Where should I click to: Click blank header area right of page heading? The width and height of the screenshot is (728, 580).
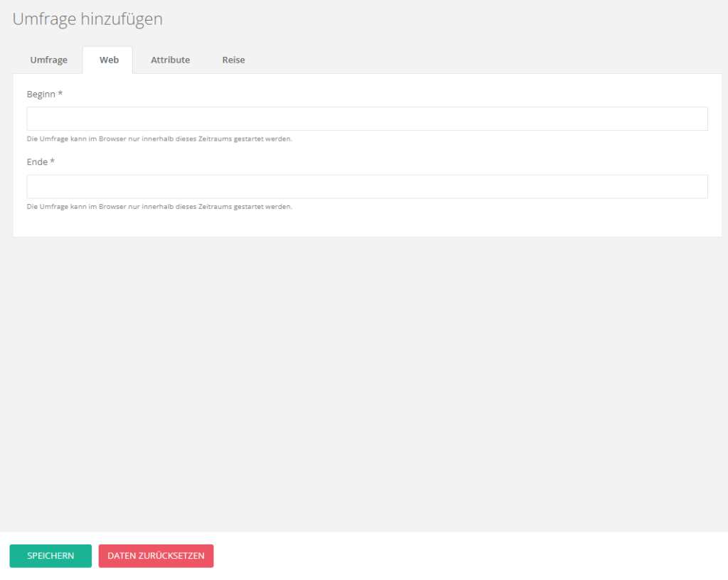pyautogui.click(x=441, y=19)
